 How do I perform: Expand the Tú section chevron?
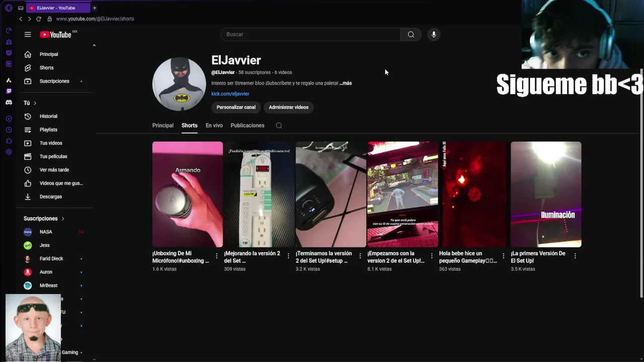point(35,103)
